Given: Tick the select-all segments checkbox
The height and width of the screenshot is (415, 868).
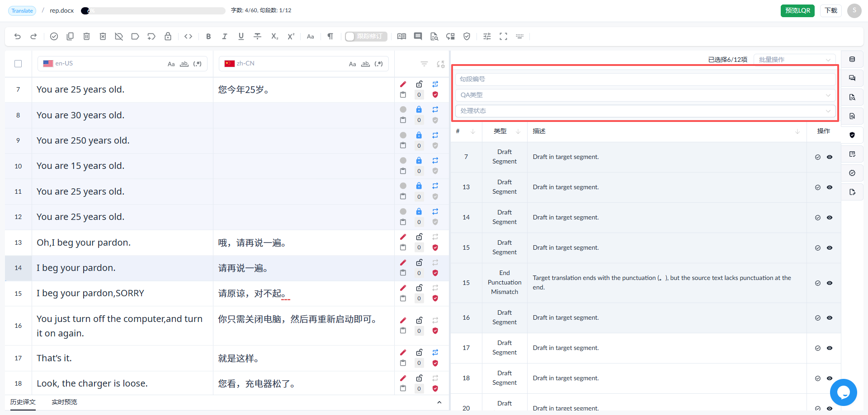Looking at the screenshot, I should click(18, 64).
